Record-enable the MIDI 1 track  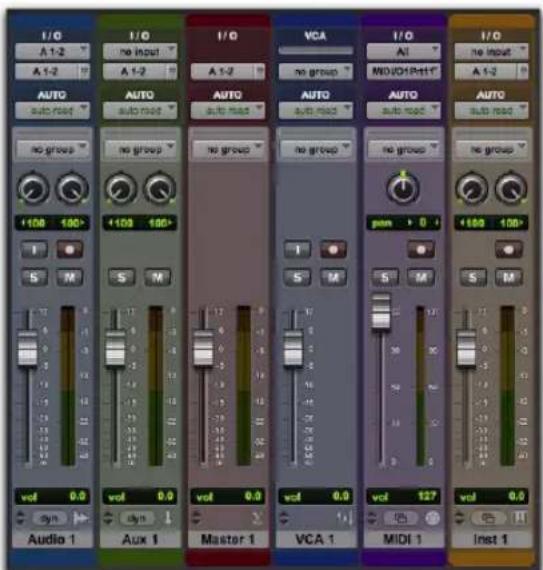click(421, 250)
